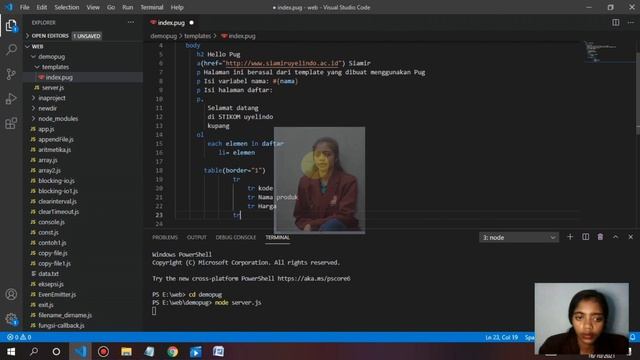The height and width of the screenshot is (360, 640).
Task: Open data.txt in the explorer
Action: pos(49,274)
